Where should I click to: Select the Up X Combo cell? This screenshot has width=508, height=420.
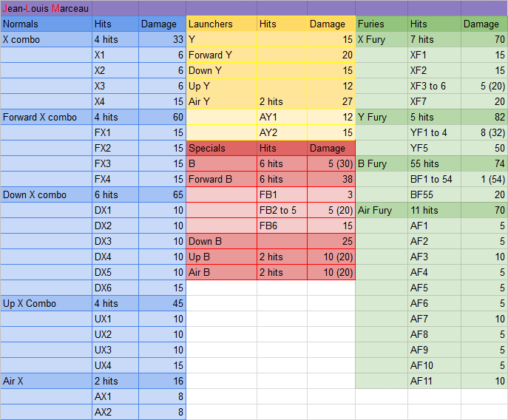[46, 303]
